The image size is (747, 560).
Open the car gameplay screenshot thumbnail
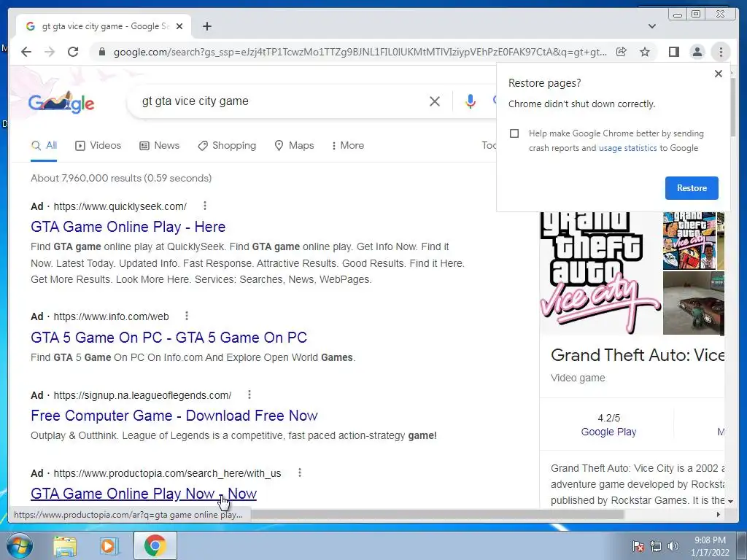[693, 303]
